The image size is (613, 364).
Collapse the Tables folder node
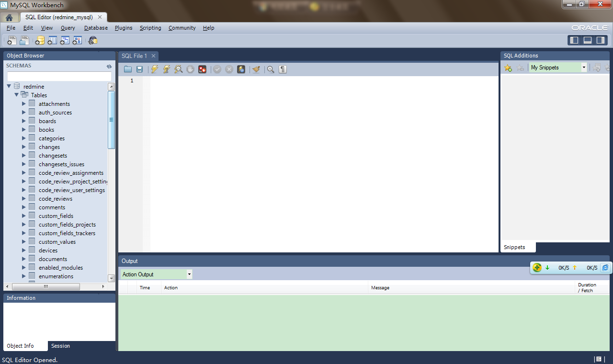pyautogui.click(x=16, y=95)
